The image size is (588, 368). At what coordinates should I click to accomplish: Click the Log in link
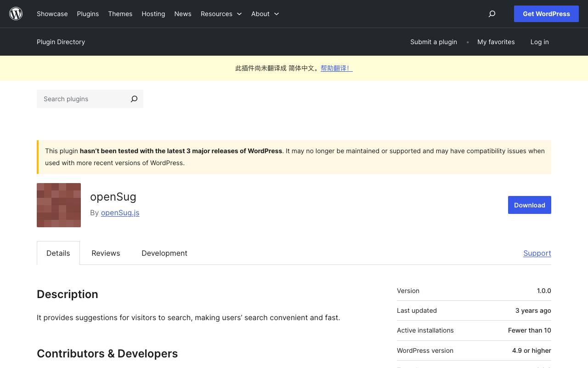[x=540, y=42]
